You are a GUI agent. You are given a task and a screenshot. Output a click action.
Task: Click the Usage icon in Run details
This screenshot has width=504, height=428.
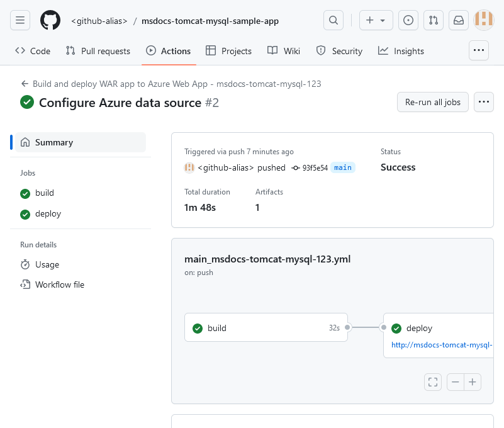click(x=25, y=264)
